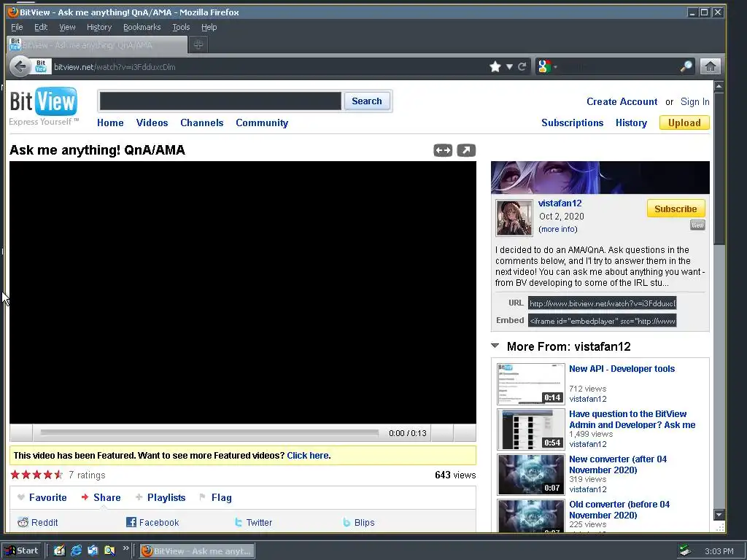Click the Subscribe button
Image resolution: width=747 pixels, height=560 pixels.
[676, 209]
